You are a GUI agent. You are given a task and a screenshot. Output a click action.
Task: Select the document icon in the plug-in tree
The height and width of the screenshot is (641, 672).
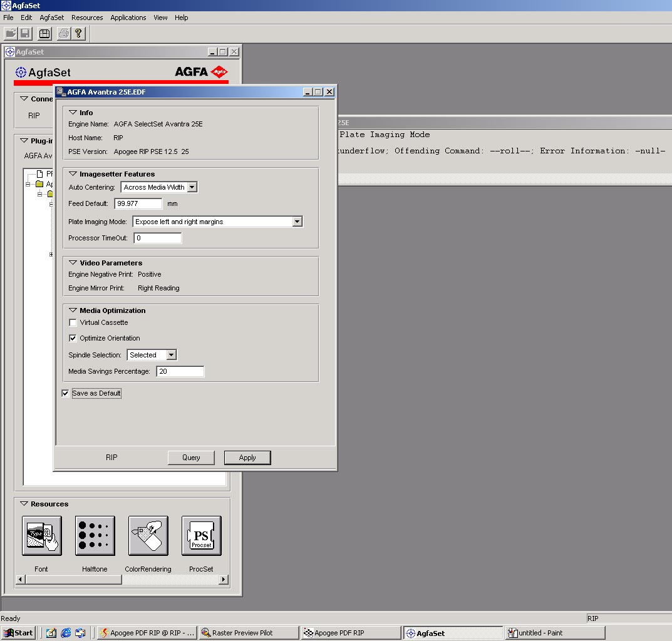(x=40, y=173)
